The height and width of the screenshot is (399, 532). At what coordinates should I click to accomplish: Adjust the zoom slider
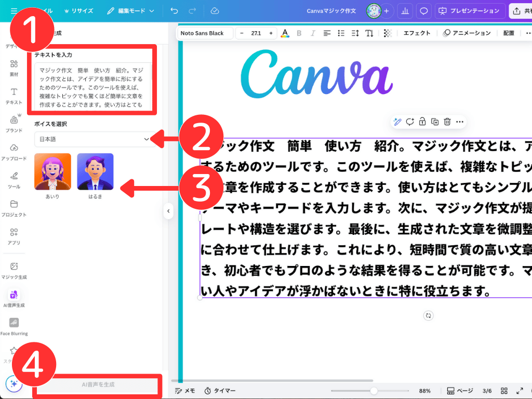tap(374, 391)
